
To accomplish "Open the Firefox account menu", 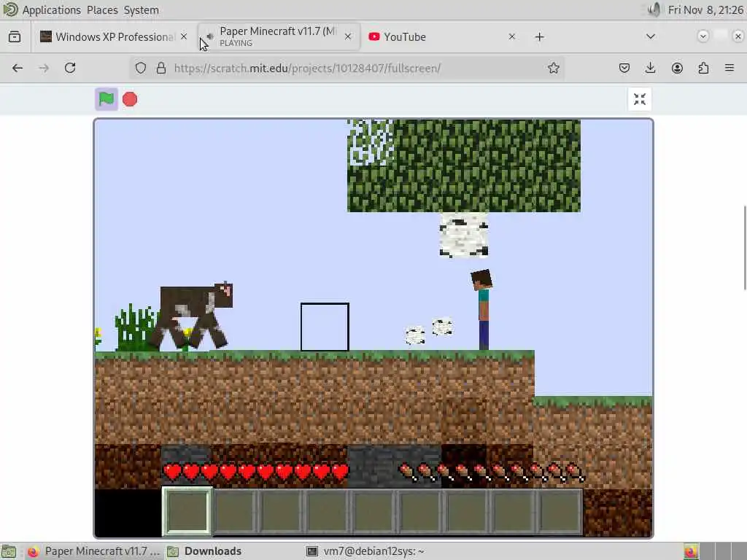I will click(x=677, y=68).
